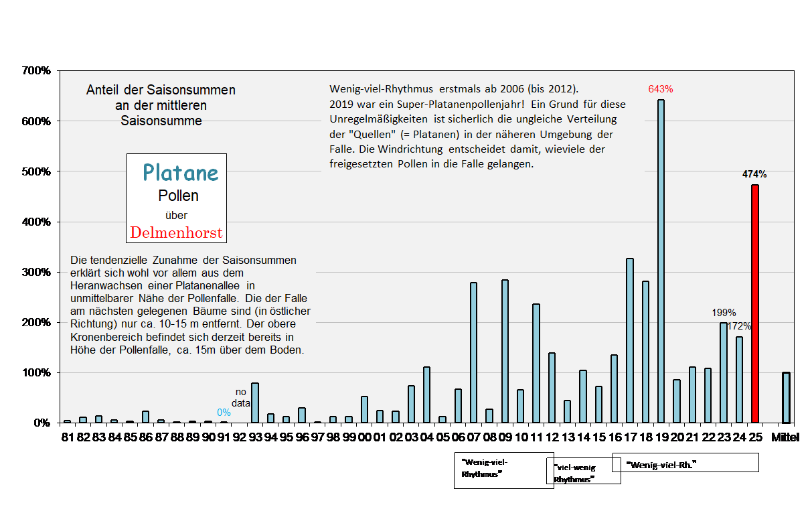This screenshot has height=505, width=812.
Task: Select the blue 0% label
Action: point(224,413)
